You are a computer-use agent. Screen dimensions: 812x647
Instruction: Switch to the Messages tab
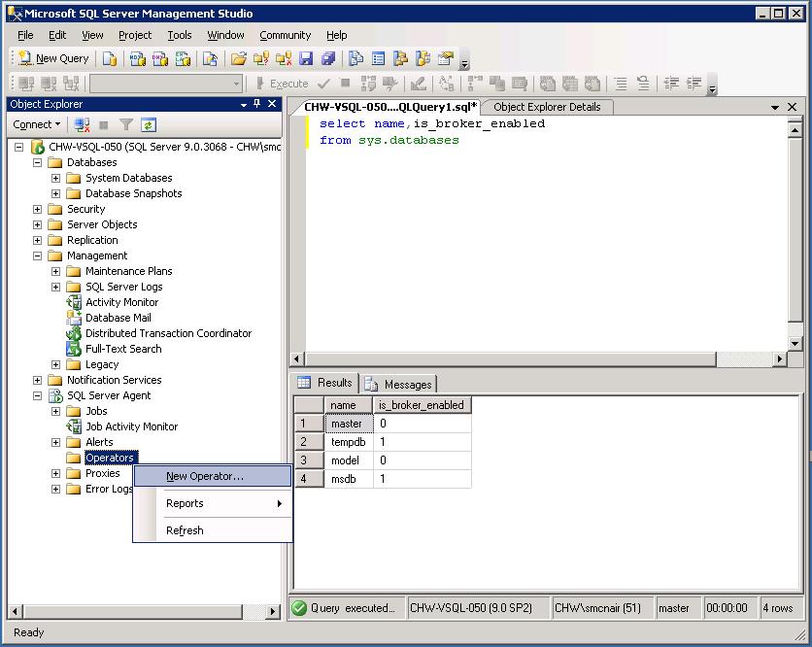[399, 385]
